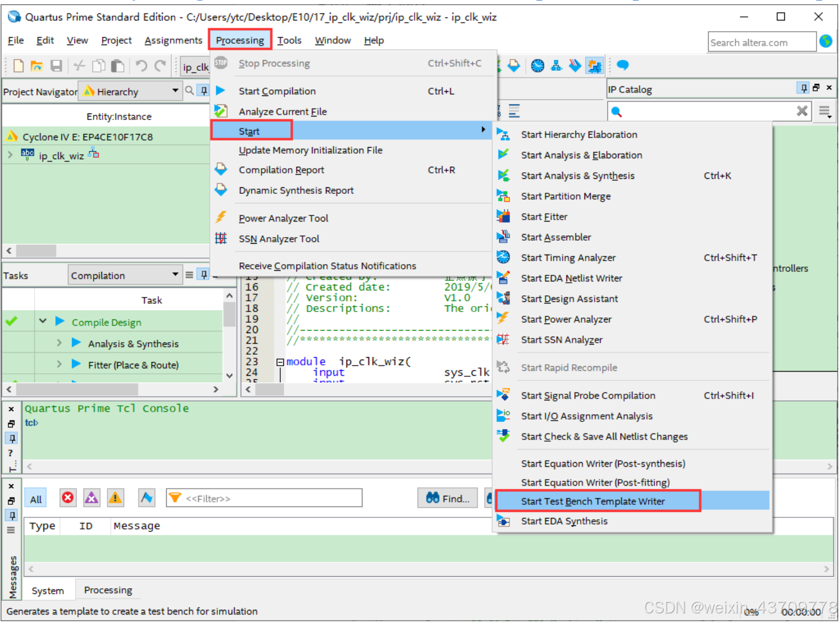Open the Tools menu
Image resolution: width=840 pixels, height=623 pixels.
[289, 40]
